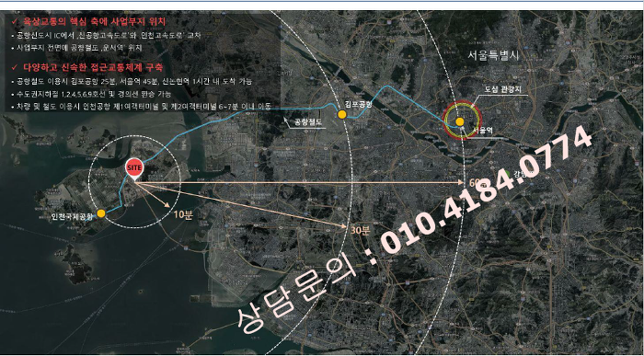
Task: Click the 10분 travel time label
Action: point(183,214)
